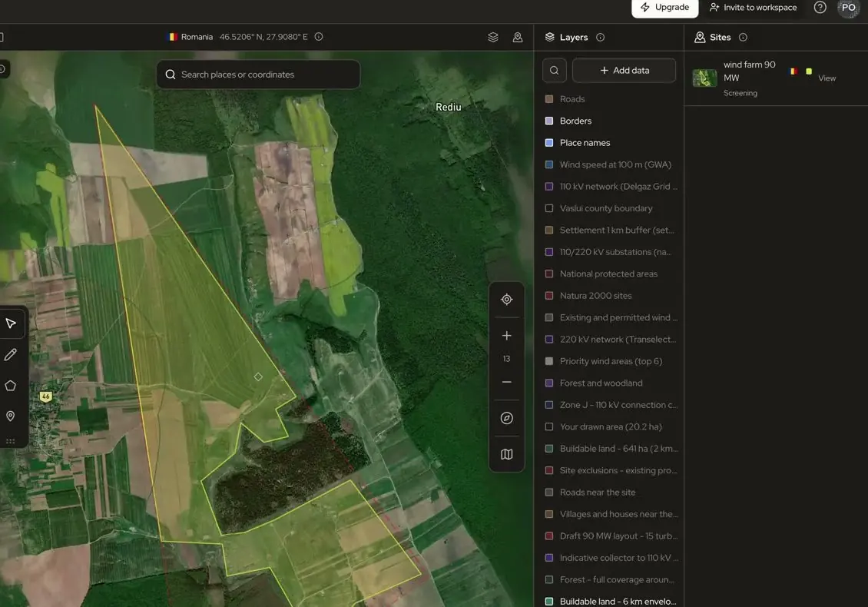Toggle Existing and permitted wind layer
This screenshot has height=607, width=868.
tap(549, 317)
